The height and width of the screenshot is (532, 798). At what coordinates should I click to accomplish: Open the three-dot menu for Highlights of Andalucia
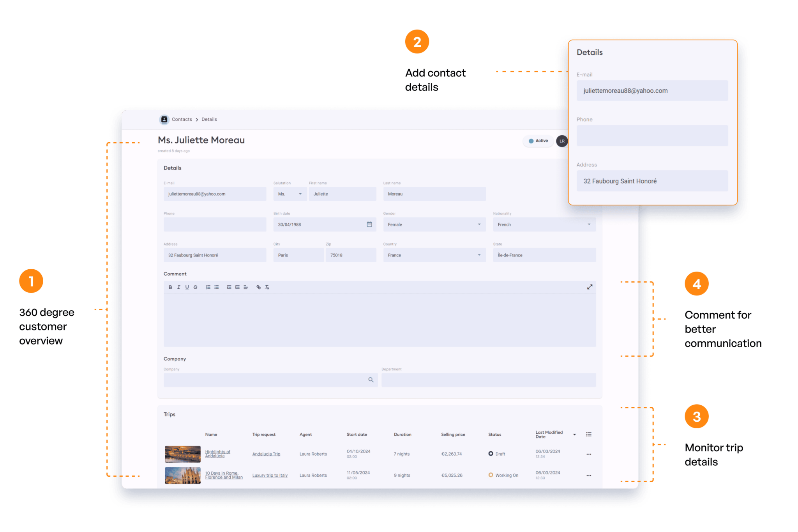pyautogui.click(x=589, y=454)
